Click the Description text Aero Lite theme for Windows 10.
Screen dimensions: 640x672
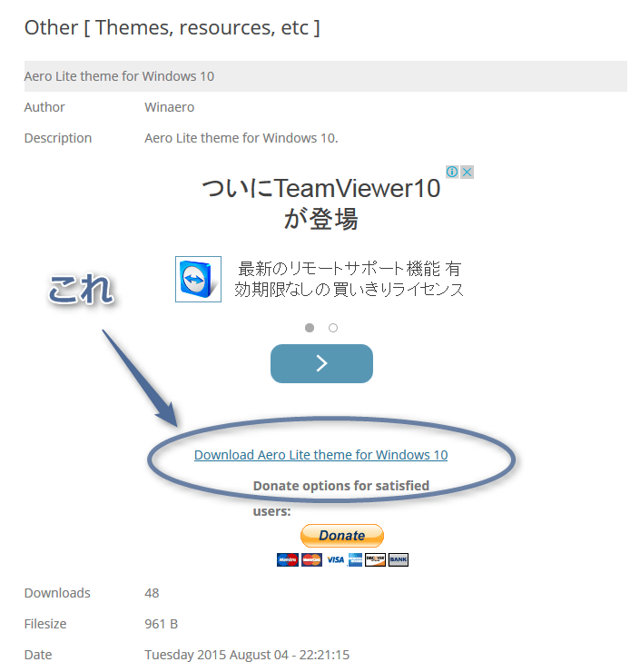click(241, 138)
